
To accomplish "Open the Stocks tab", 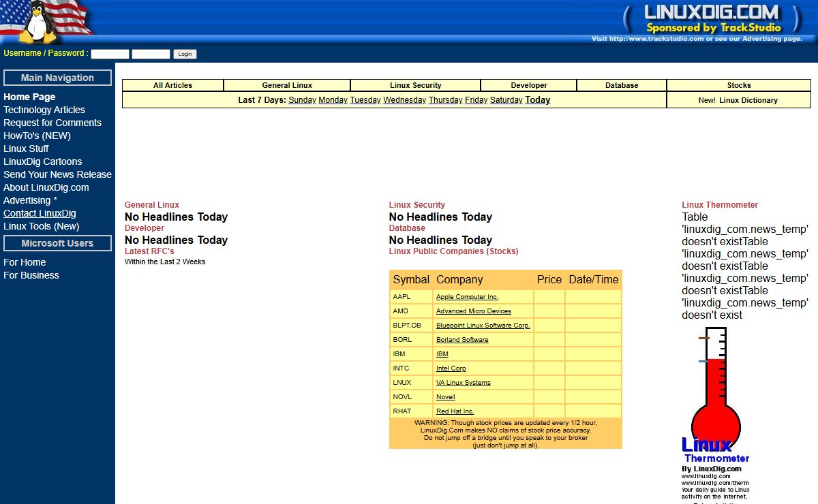I will point(739,85).
